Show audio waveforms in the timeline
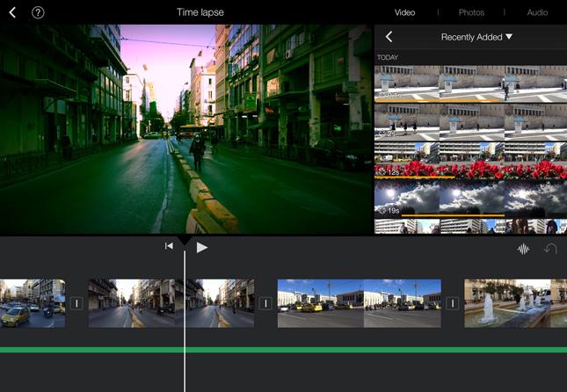Screen dimensions: 567x392 (x=523, y=249)
